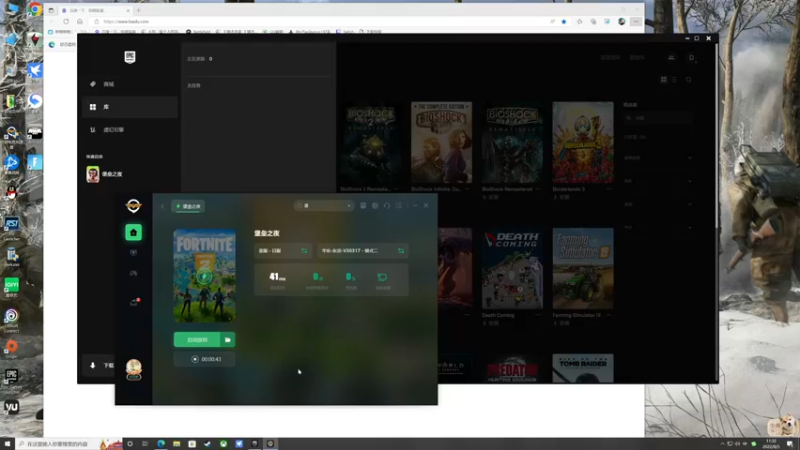Viewport: 800px width, 450px height.
Task: Click the Windows Start button
Action: pyautogui.click(x=7, y=444)
